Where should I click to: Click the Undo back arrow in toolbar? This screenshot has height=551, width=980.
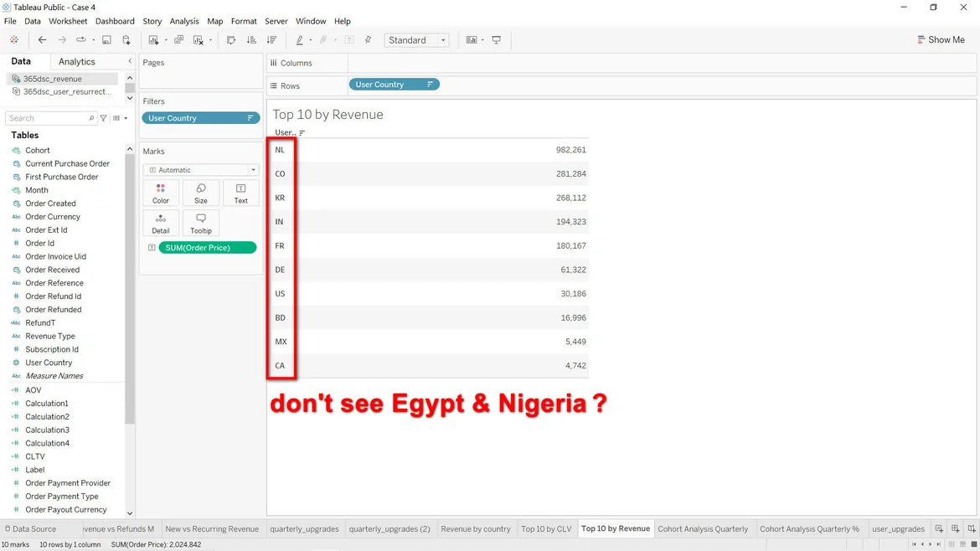[42, 40]
